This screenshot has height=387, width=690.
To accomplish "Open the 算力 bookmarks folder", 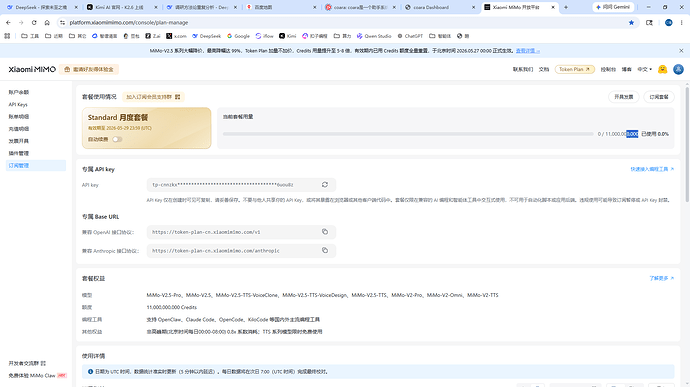I will point(342,36).
